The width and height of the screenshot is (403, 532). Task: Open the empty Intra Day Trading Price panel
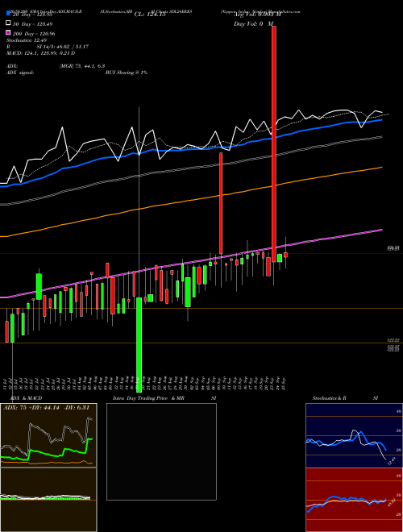161,451
